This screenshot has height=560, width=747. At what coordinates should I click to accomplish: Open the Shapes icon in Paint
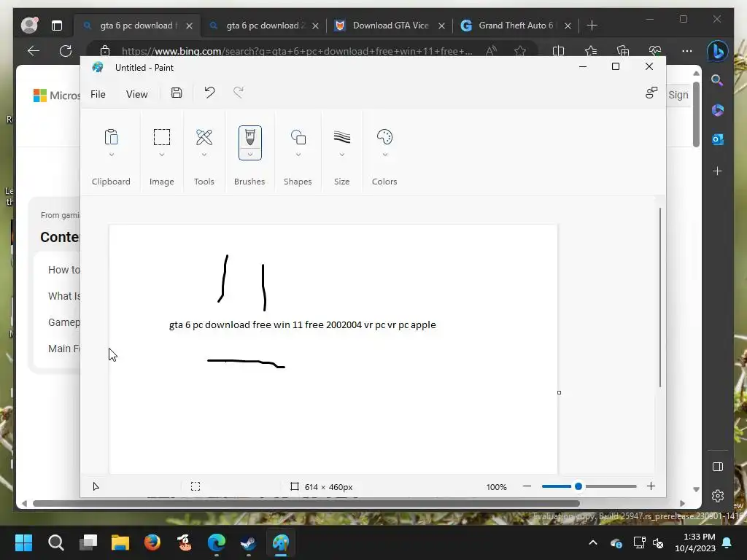(298, 137)
